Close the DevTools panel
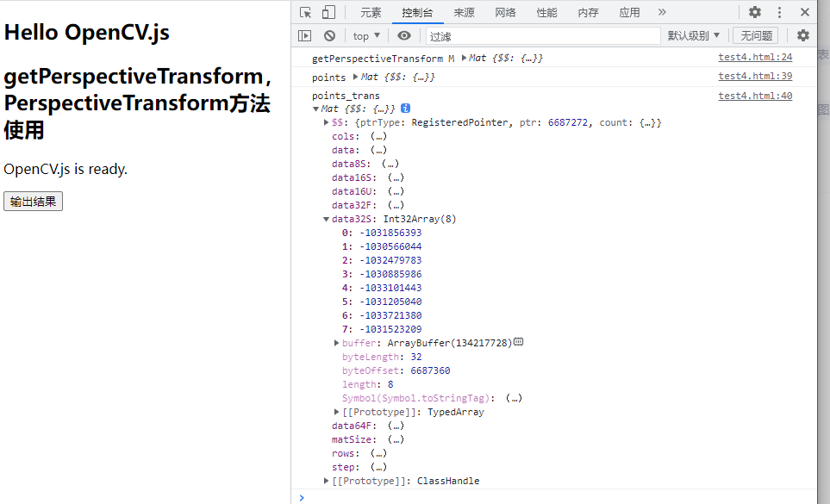Screen dimensions: 830x504 click(x=805, y=12)
